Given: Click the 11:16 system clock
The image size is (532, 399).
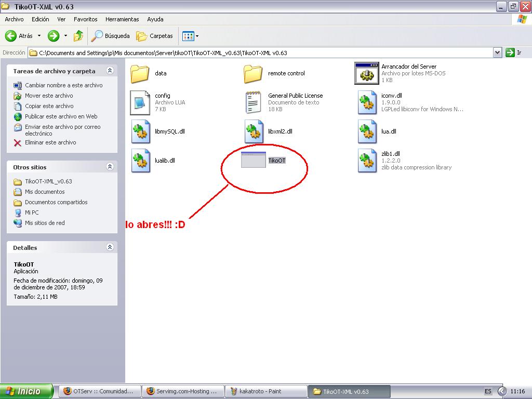Looking at the screenshot, I should pos(517,391).
